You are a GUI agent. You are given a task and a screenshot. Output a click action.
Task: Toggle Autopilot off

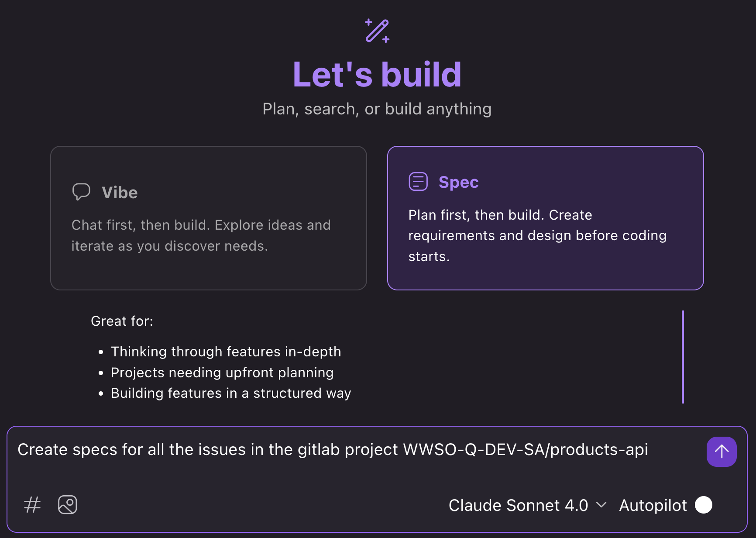click(704, 505)
